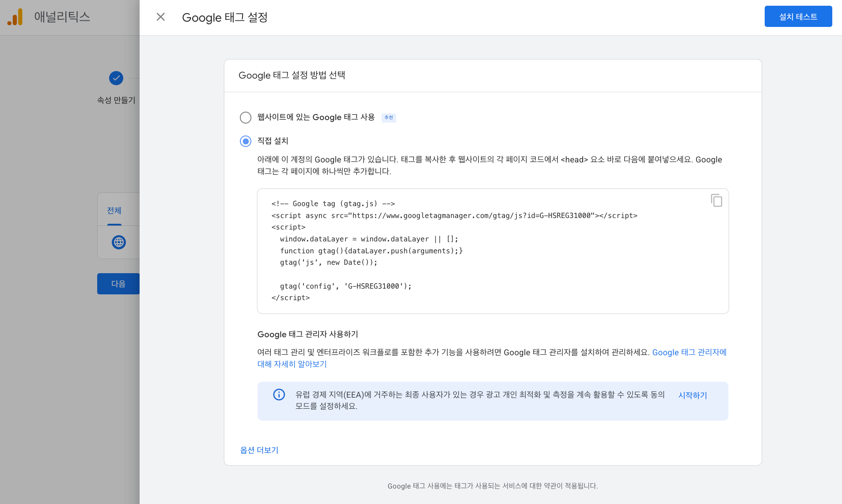Screen dimensions: 842x504
Task: Close the Google 태그 설정 panel
Action: pos(161,17)
